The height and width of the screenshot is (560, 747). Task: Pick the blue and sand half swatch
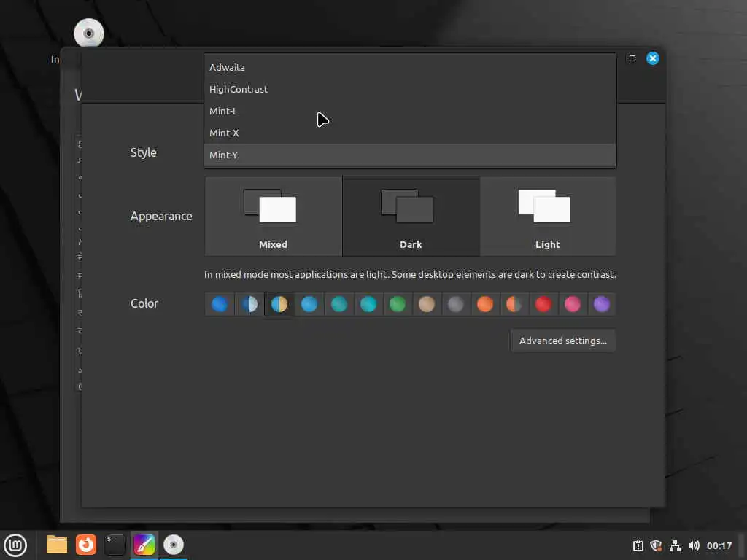[279, 304]
